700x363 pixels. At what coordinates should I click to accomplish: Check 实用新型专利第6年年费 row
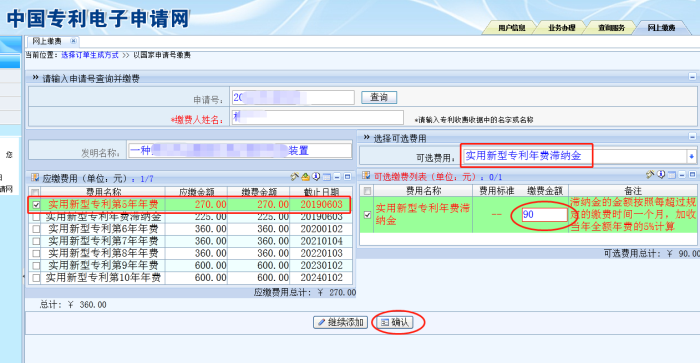tap(36, 229)
